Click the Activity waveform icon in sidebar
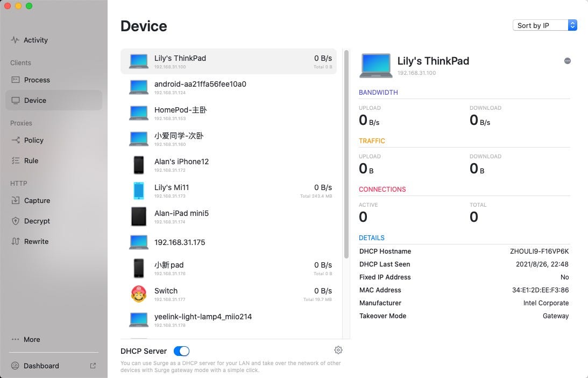This screenshot has width=588, height=378. [x=15, y=40]
